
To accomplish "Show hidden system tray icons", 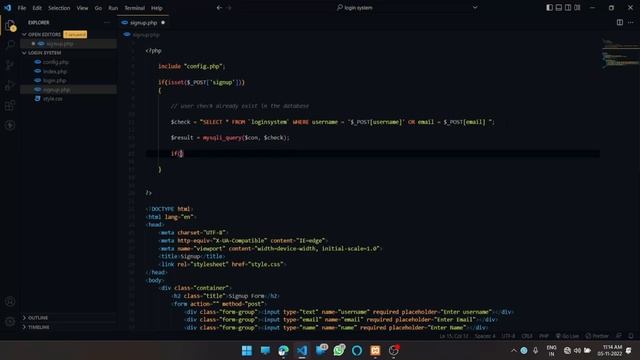I will tap(513, 351).
